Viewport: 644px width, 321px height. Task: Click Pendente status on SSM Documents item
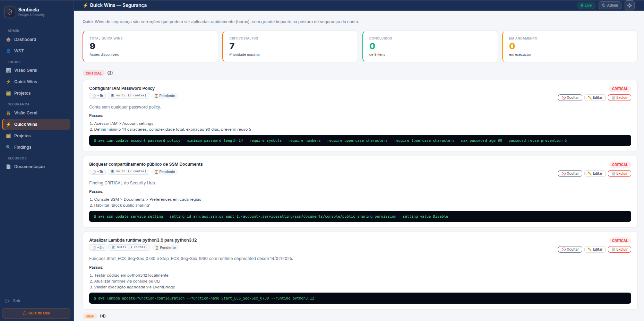[x=165, y=172]
